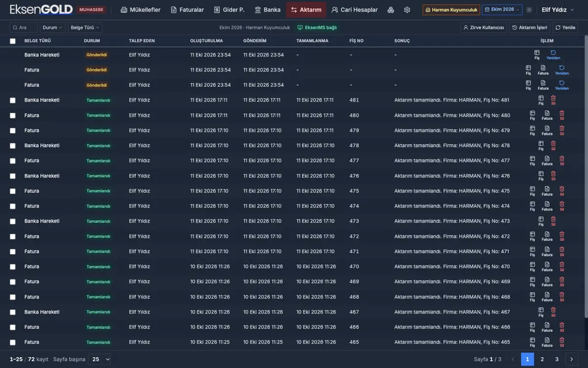Viewport: 588px width, 368px height.
Task: Toggle the select-all checkbox in table header
Action: coord(13,41)
